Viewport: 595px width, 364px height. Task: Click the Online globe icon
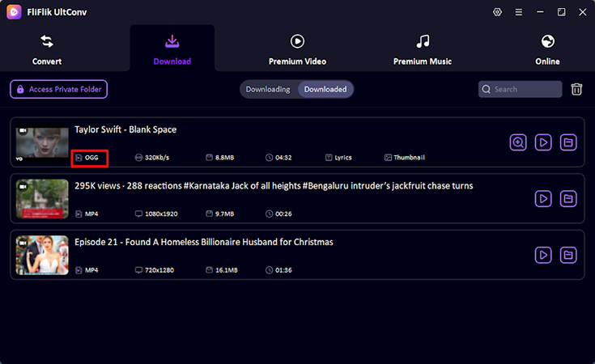547,41
